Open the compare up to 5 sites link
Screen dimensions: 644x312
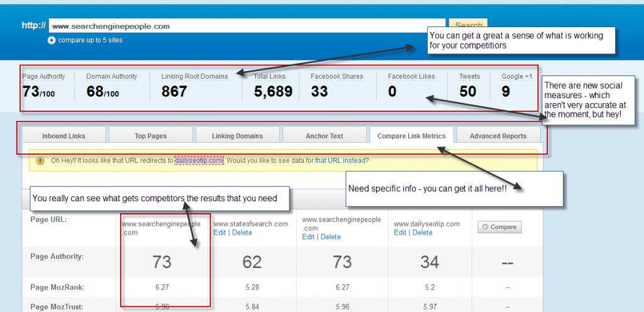[91, 40]
